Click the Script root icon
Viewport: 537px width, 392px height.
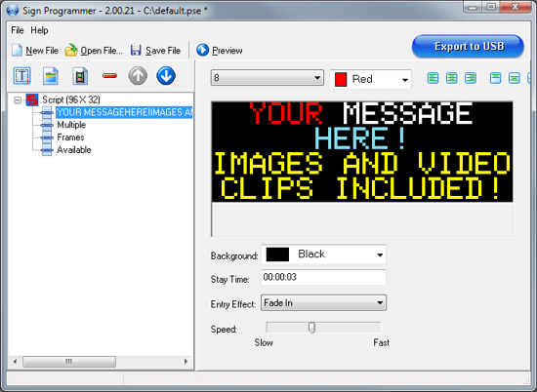point(32,99)
